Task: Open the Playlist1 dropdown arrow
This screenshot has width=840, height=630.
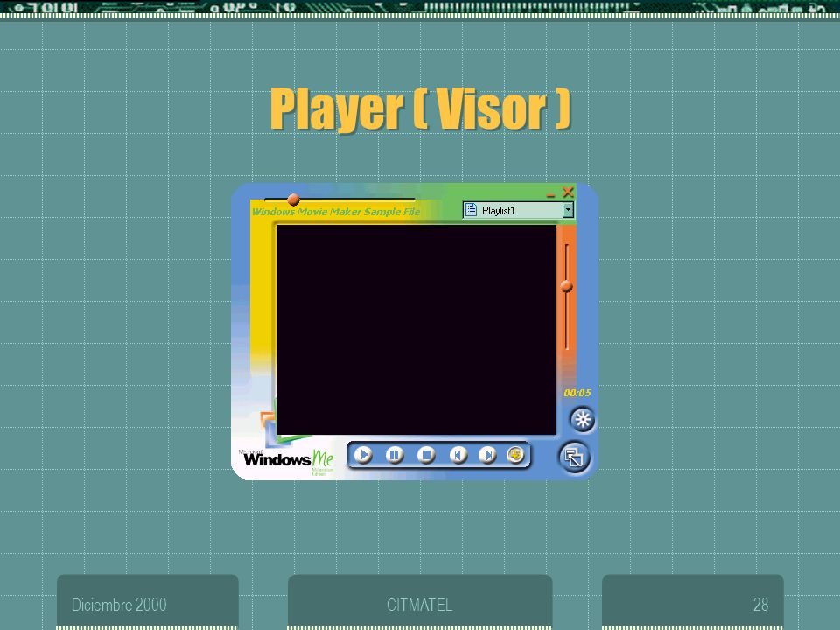Action: point(568,210)
